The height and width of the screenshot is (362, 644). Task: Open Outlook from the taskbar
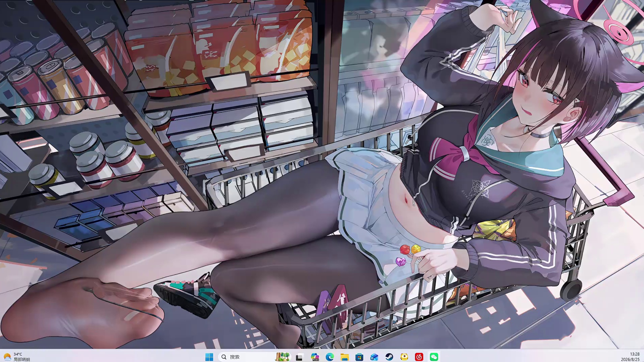point(374,357)
